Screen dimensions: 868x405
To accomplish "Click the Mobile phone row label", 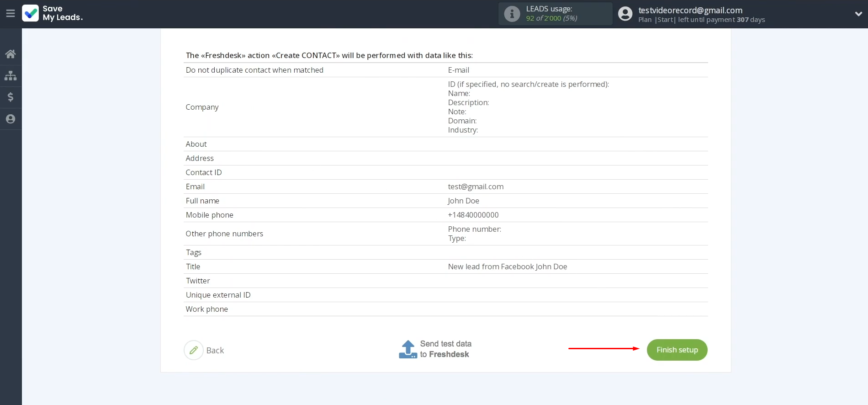I will tap(209, 215).
